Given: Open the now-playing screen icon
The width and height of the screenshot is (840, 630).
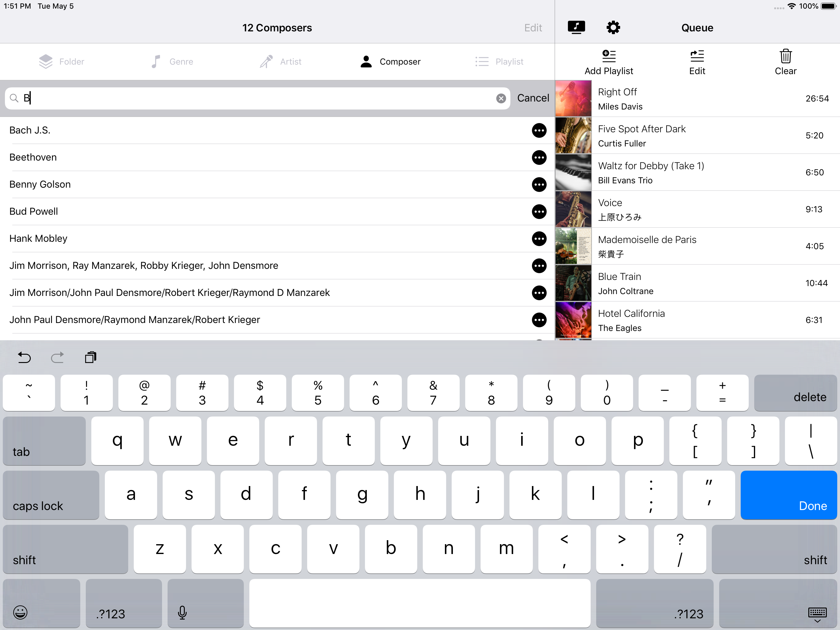Looking at the screenshot, I should coord(576,27).
